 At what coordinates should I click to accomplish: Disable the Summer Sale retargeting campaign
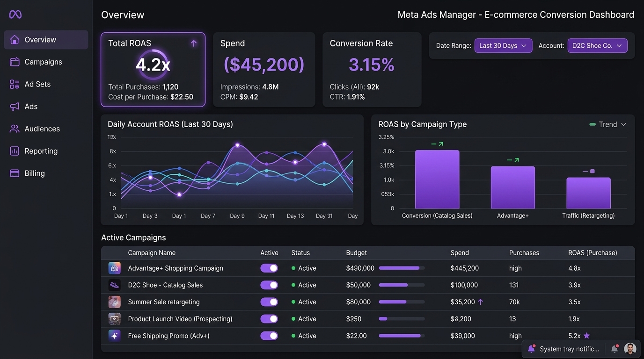tap(269, 302)
